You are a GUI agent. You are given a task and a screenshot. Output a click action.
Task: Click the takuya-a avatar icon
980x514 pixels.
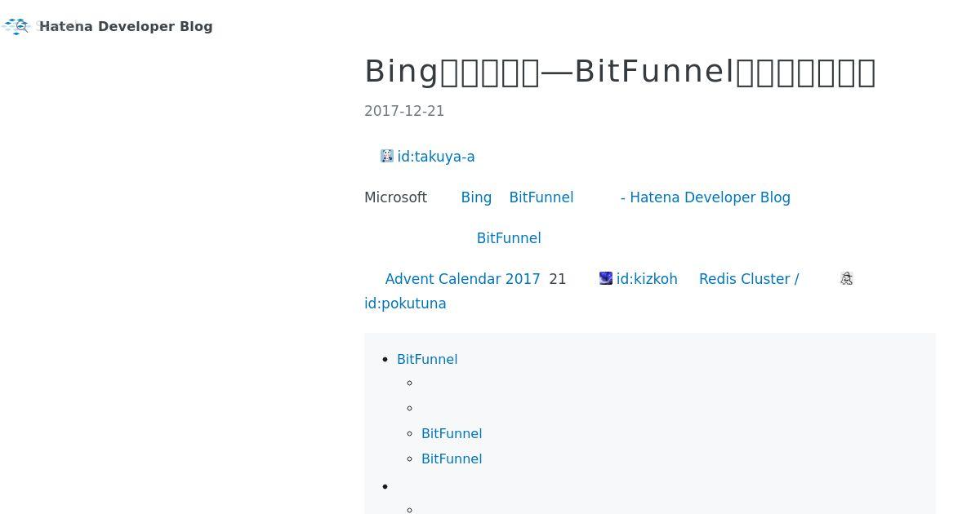pos(387,156)
